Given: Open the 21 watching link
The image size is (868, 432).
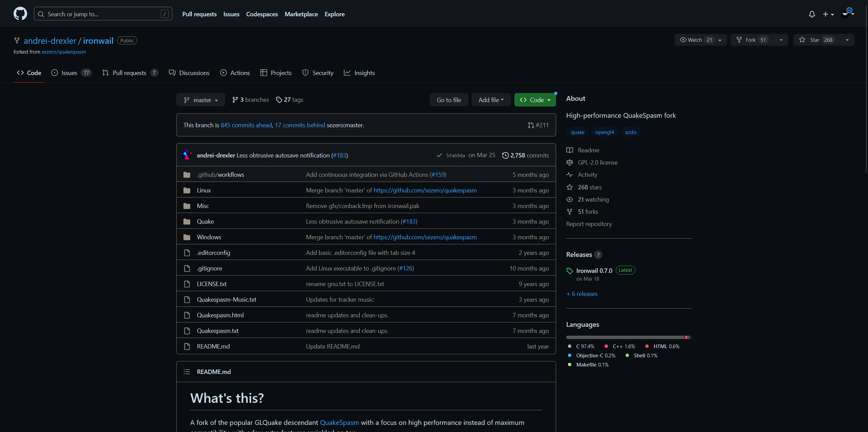Looking at the screenshot, I should coord(588,200).
